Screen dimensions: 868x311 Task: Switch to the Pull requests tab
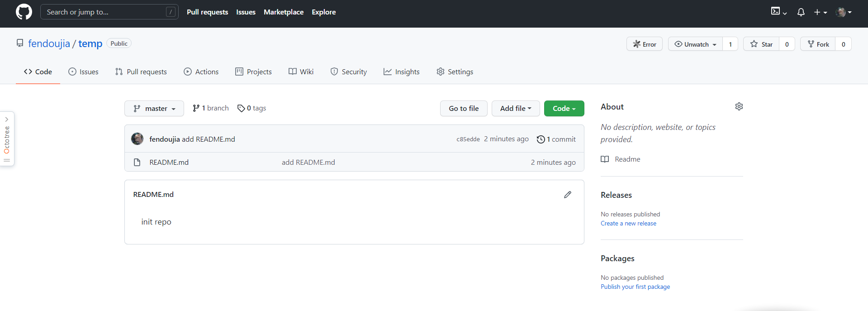point(141,72)
